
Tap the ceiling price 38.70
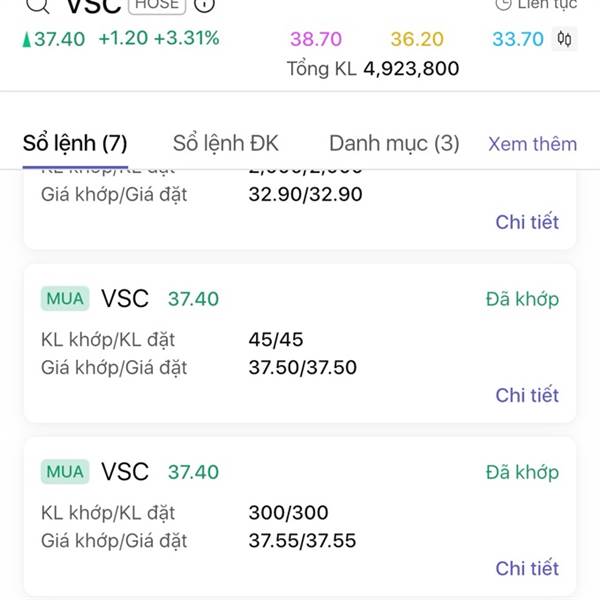click(316, 39)
